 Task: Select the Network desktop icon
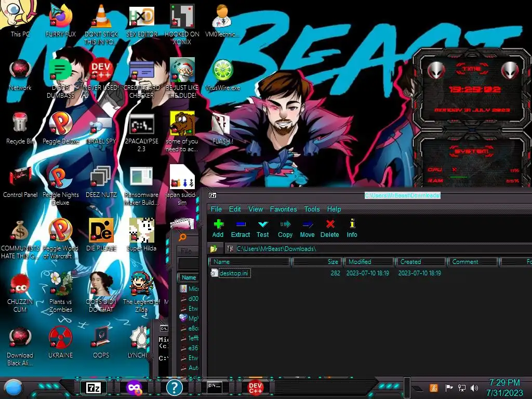coord(20,74)
